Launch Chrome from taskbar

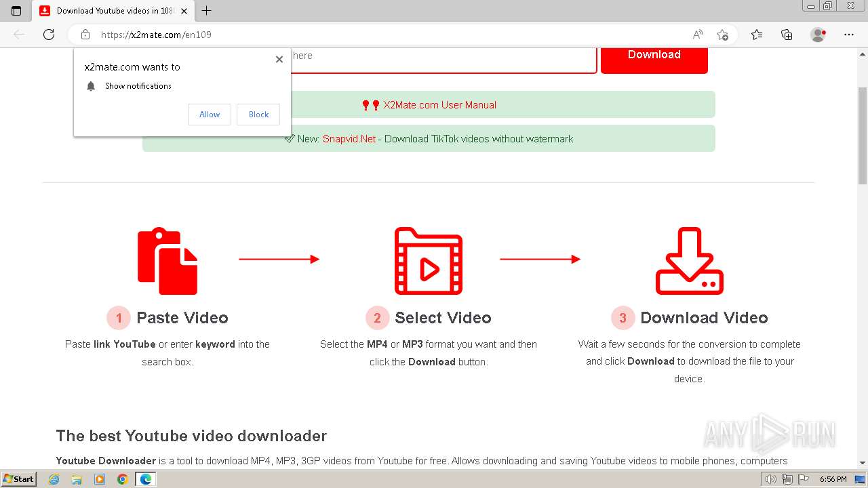pyautogui.click(x=122, y=479)
